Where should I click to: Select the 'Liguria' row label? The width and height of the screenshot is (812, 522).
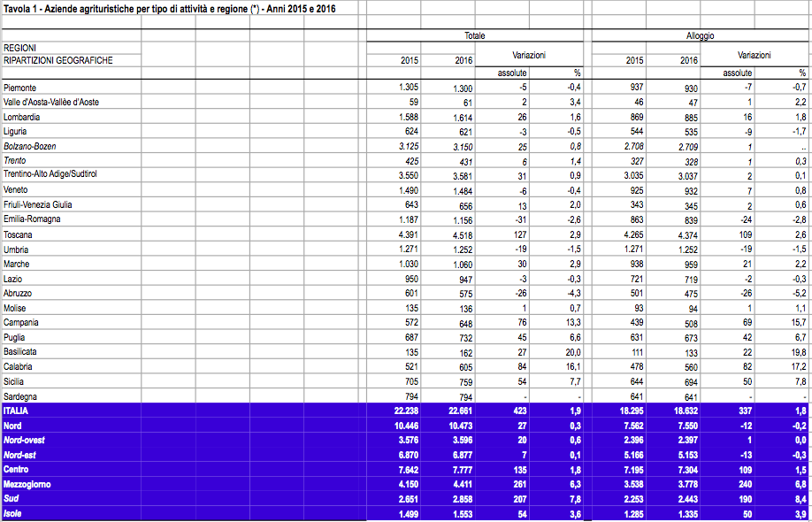[x=14, y=132]
